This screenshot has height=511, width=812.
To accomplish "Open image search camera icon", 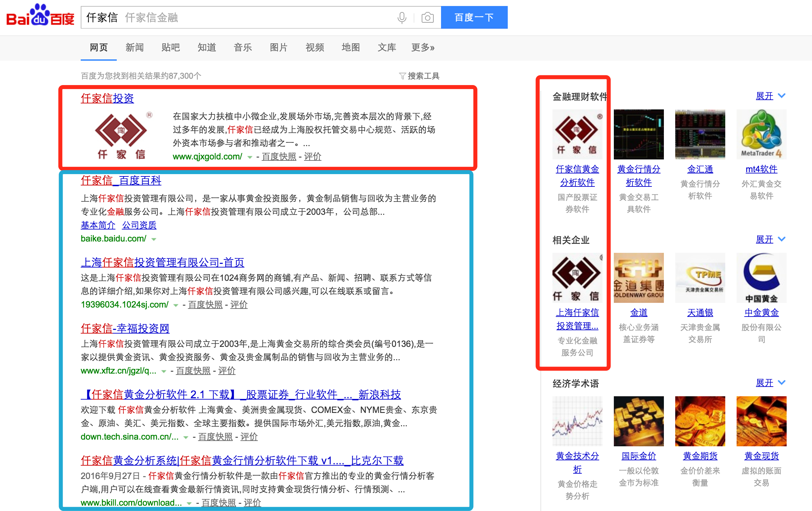I will point(427,18).
